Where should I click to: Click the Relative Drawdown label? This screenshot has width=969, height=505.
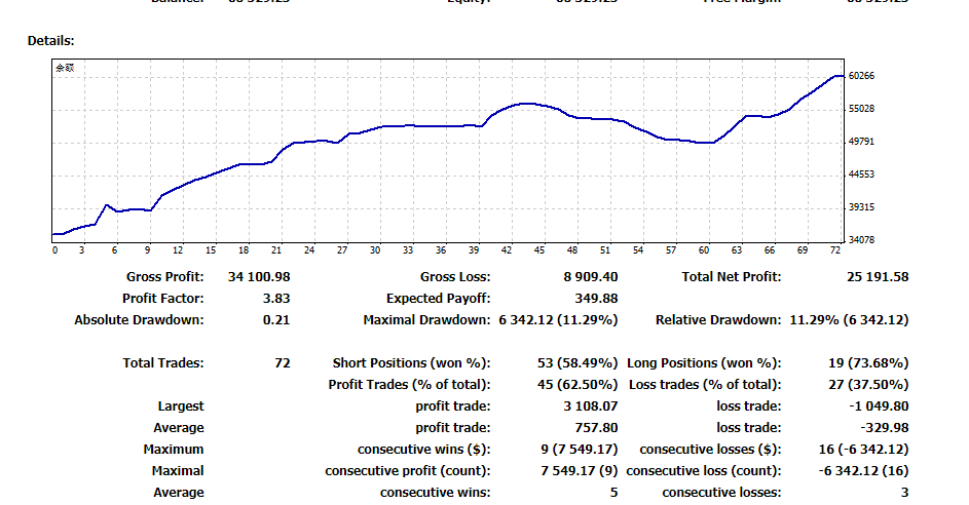click(x=717, y=320)
